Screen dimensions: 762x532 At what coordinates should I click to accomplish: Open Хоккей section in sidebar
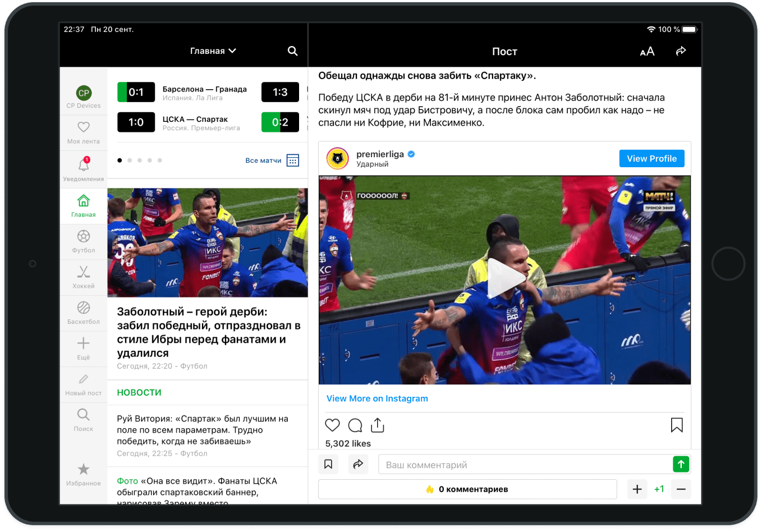point(84,277)
